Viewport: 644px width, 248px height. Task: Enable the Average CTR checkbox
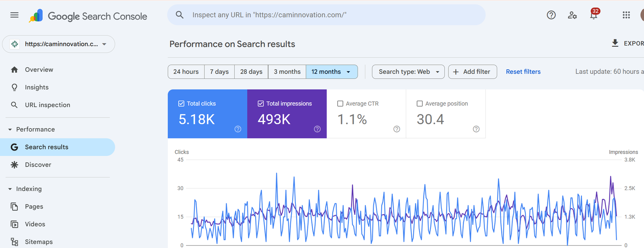tap(340, 103)
